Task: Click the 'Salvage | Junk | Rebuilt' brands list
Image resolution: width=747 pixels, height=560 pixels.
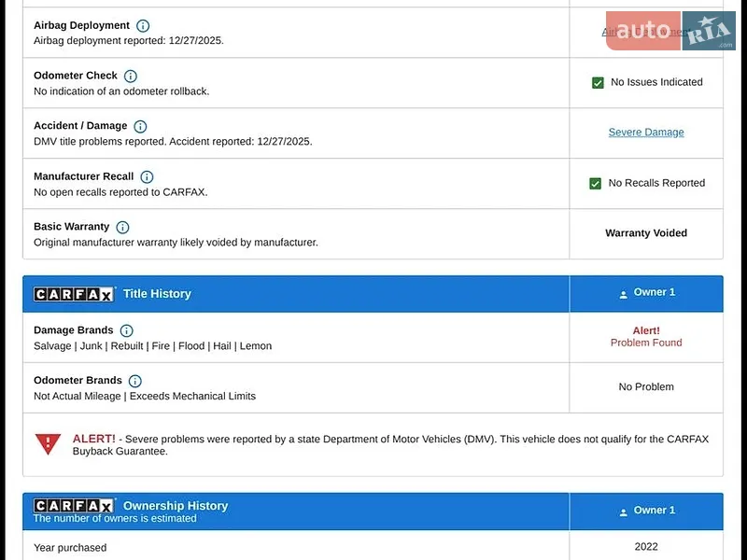Action: [152, 345]
